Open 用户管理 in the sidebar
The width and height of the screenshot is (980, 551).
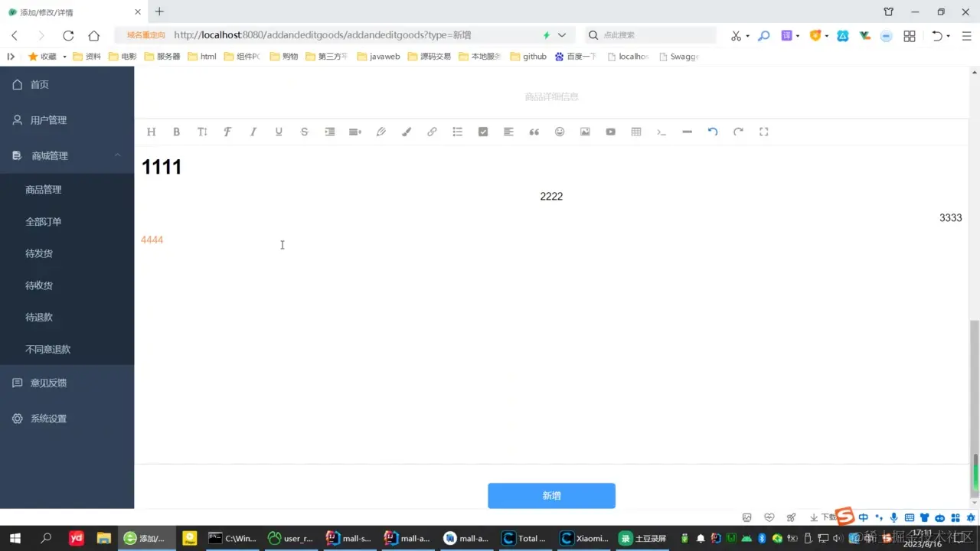(67, 120)
